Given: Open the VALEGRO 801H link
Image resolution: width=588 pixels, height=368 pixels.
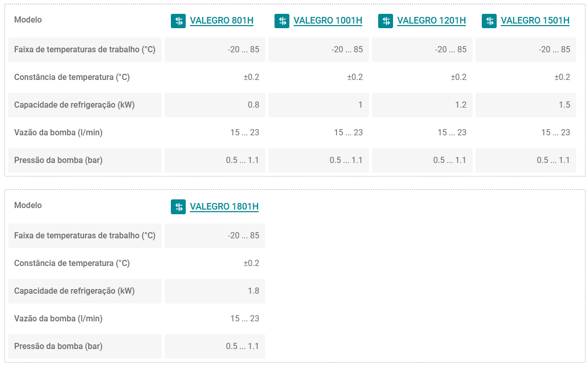Looking at the screenshot, I should [x=222, y=21].
